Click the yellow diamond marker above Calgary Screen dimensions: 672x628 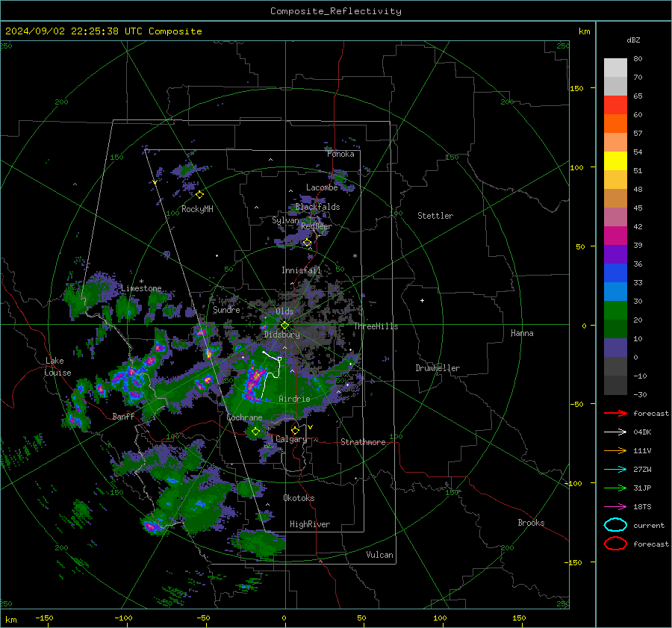point(295,430)
